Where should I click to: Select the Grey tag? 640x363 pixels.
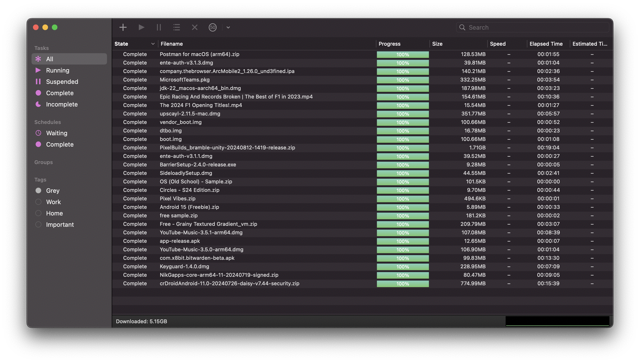click(x=69, y=191)
